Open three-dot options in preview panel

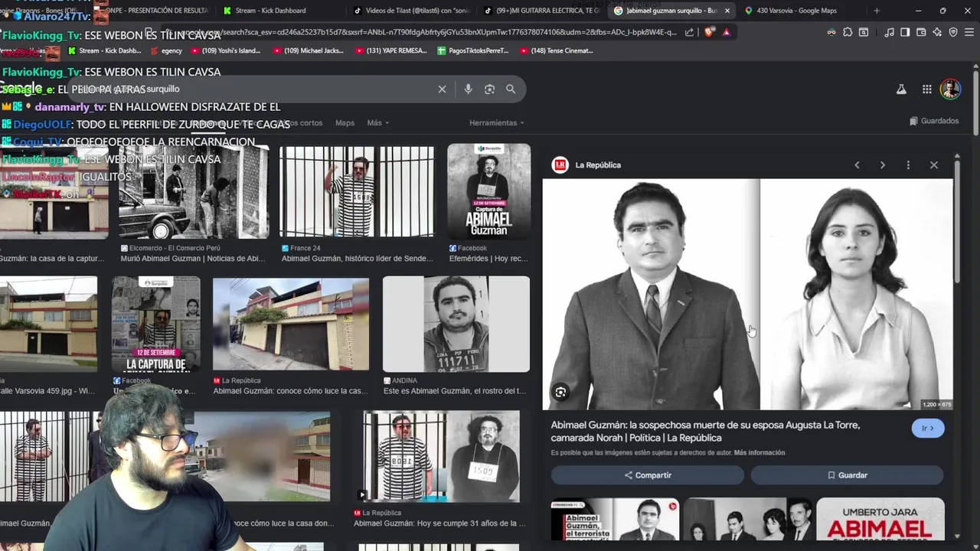point(908,165)
